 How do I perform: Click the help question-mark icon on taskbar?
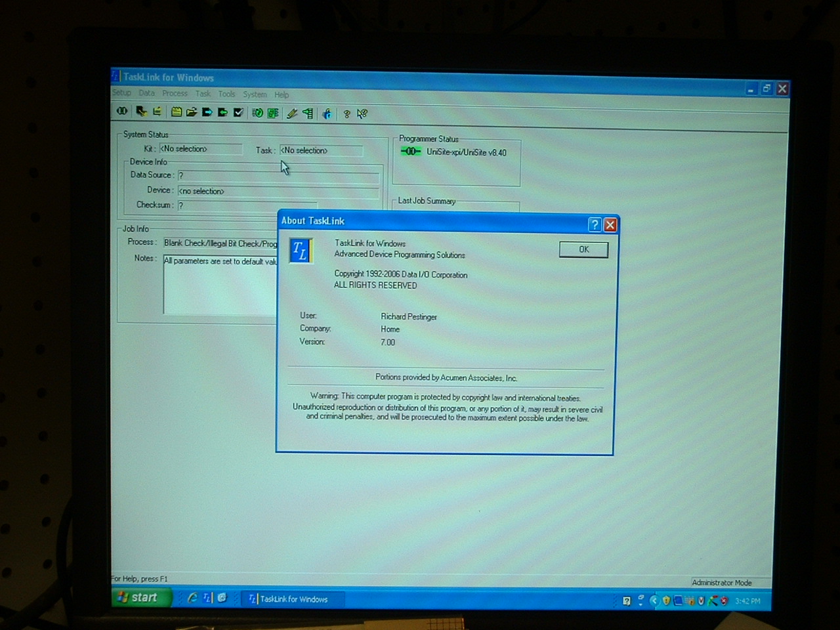(x=627, y=600)
